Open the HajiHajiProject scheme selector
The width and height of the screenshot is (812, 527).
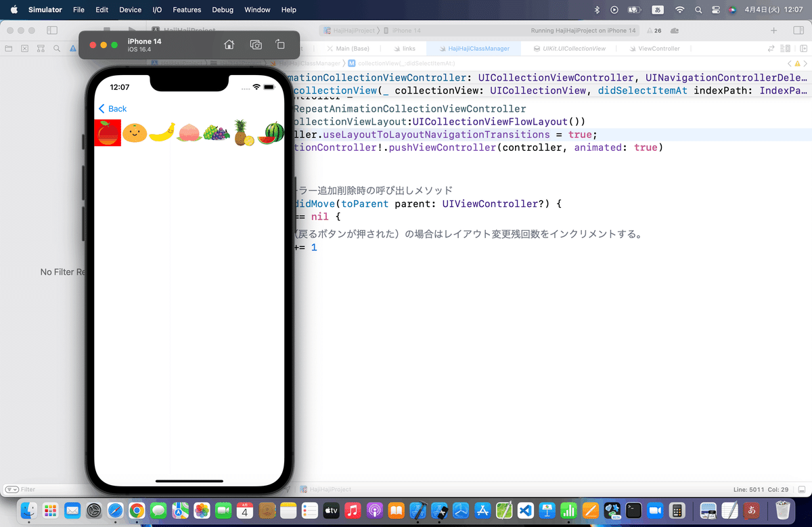348,30
